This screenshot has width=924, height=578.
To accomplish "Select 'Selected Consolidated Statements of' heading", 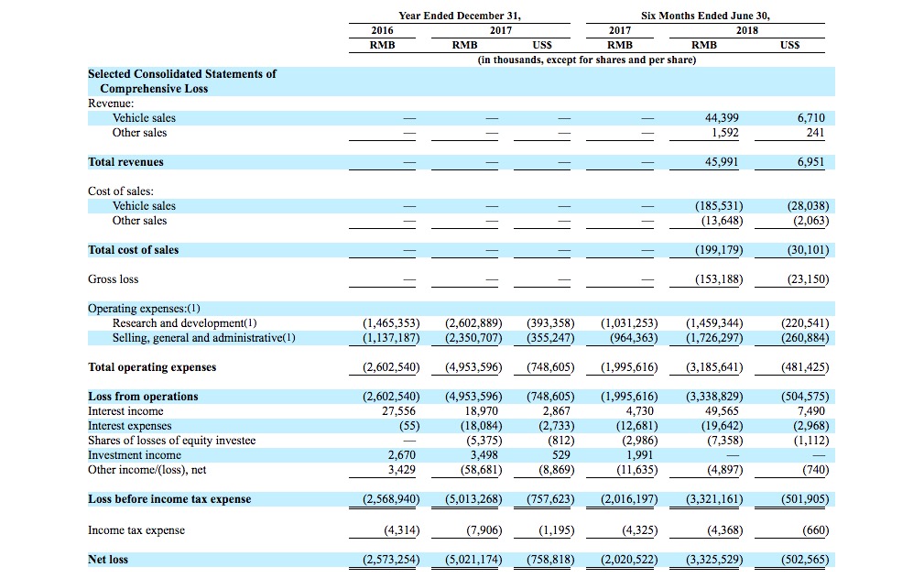I will point(182,74).
